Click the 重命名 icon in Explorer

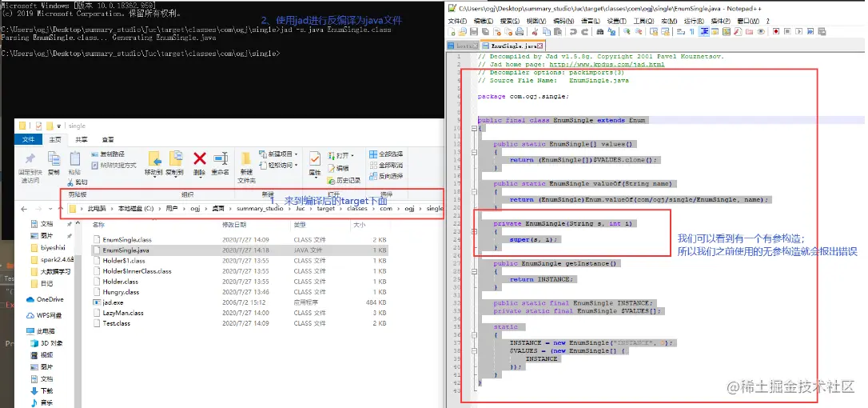pos(221,158)
